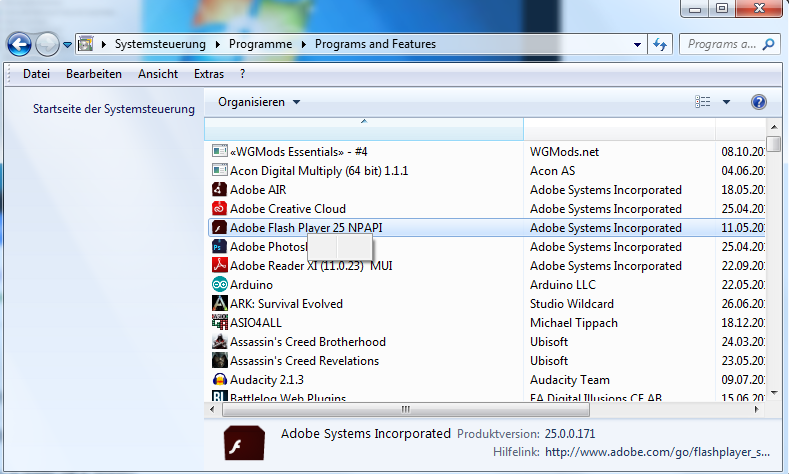Click the Adobe Creative Cloud icon
This screenshot has width=789, height=474.
219,208
